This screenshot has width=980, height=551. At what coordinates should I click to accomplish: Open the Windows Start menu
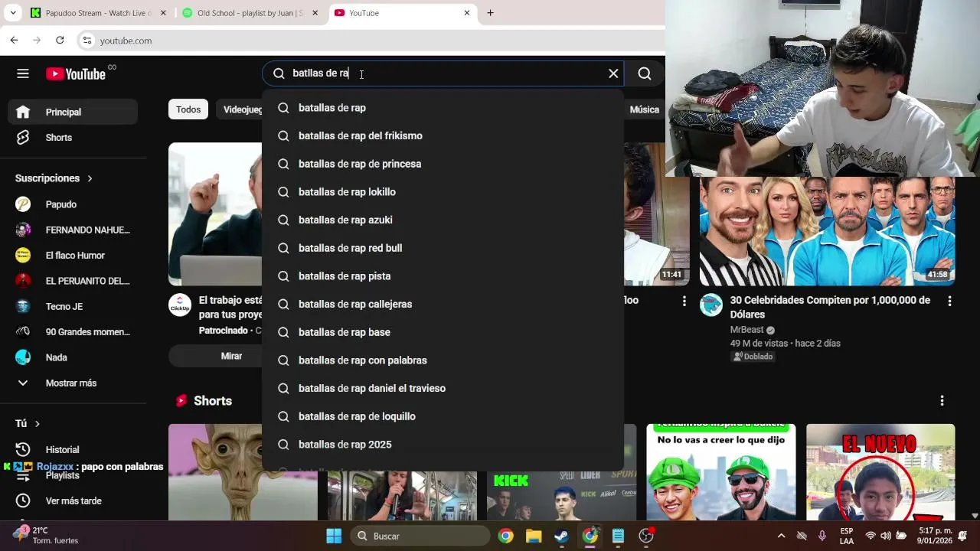(x=334, y=536)
